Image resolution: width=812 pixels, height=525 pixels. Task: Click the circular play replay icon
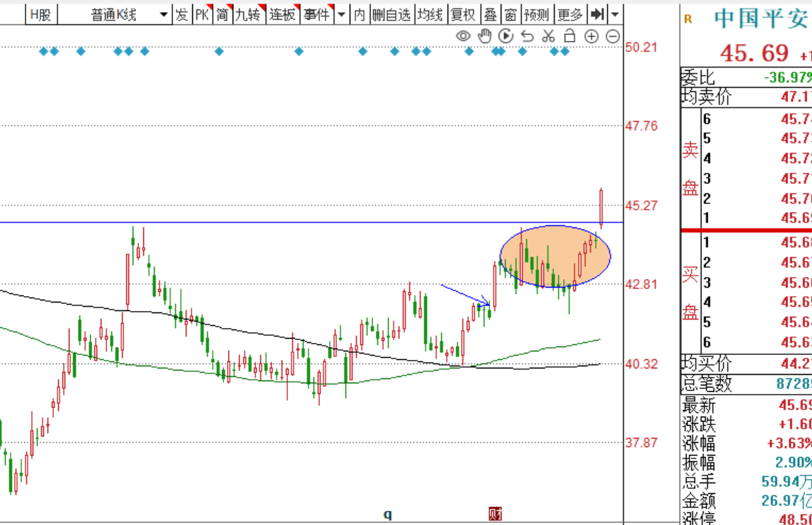point(506,35)
